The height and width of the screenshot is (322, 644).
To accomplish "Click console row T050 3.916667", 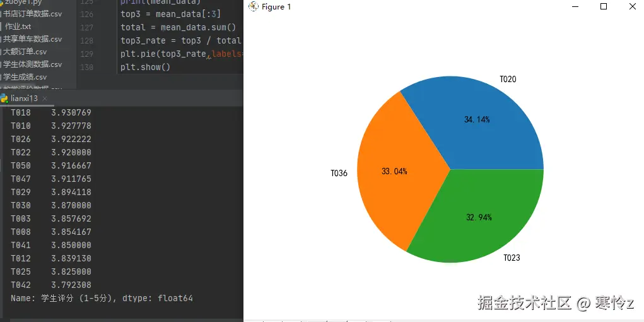I will click(51, 165).
